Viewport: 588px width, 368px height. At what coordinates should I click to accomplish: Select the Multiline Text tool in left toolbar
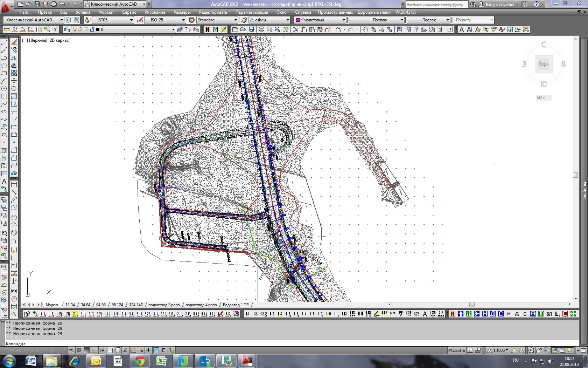4,181
